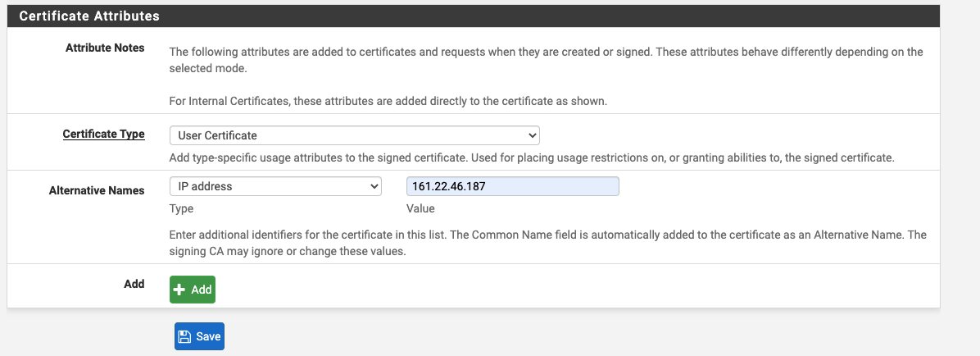Click the chevron arrow on User Certificate select
The height and width of the screenshot is (356, 980).
532,135
